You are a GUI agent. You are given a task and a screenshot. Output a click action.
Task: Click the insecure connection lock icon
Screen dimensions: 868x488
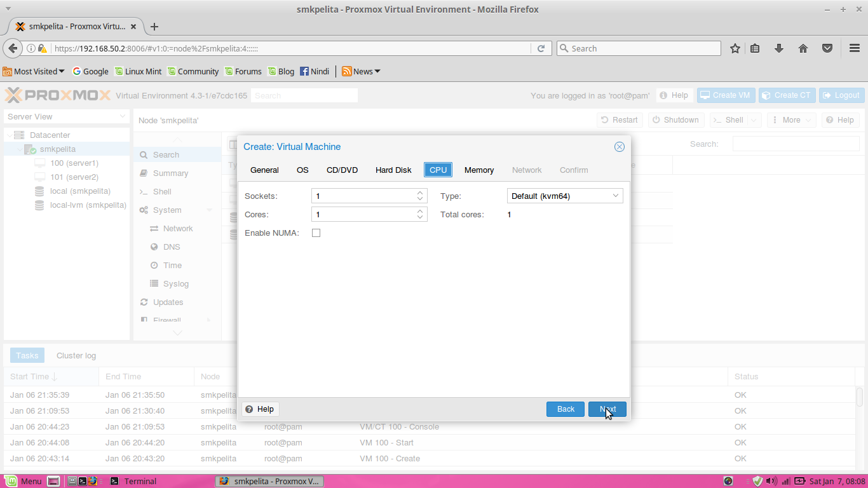[42, 48]
